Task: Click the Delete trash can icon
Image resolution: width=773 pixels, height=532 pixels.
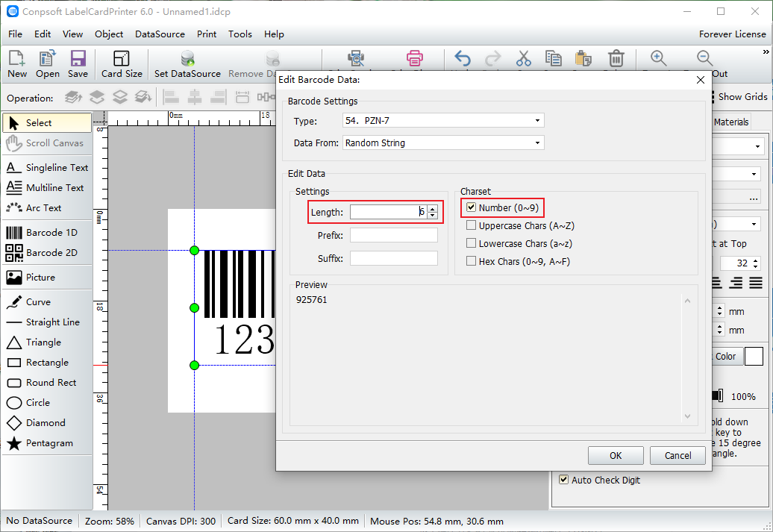Action: [x=616, y=58]
